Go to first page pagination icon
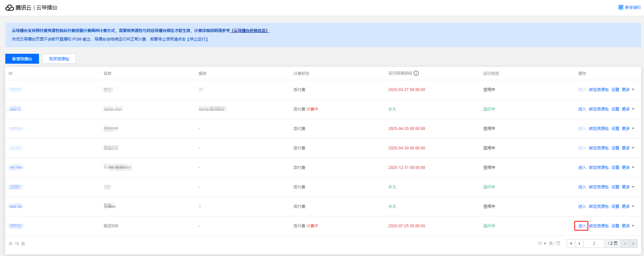Screen dimensions: 644x256 (571, 243)
